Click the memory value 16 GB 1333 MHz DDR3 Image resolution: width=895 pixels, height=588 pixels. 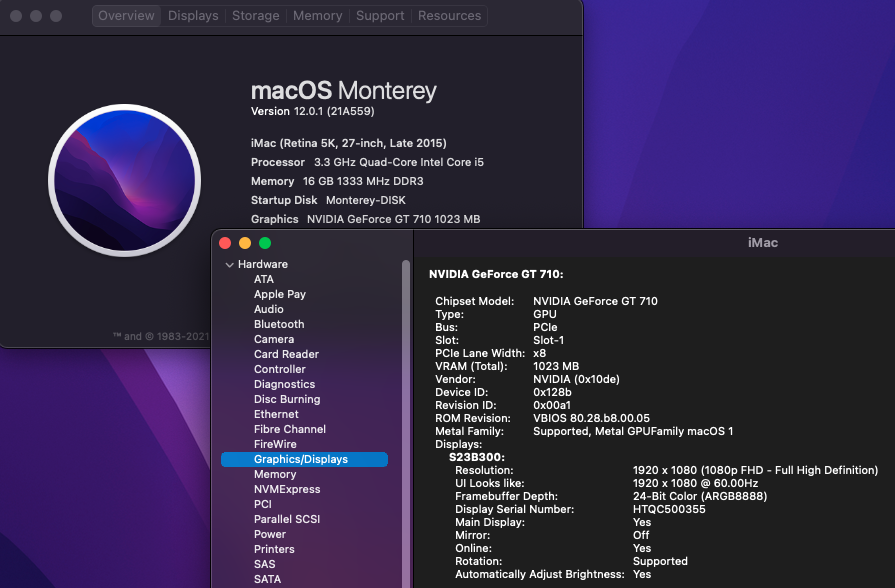tap(363, 181)
